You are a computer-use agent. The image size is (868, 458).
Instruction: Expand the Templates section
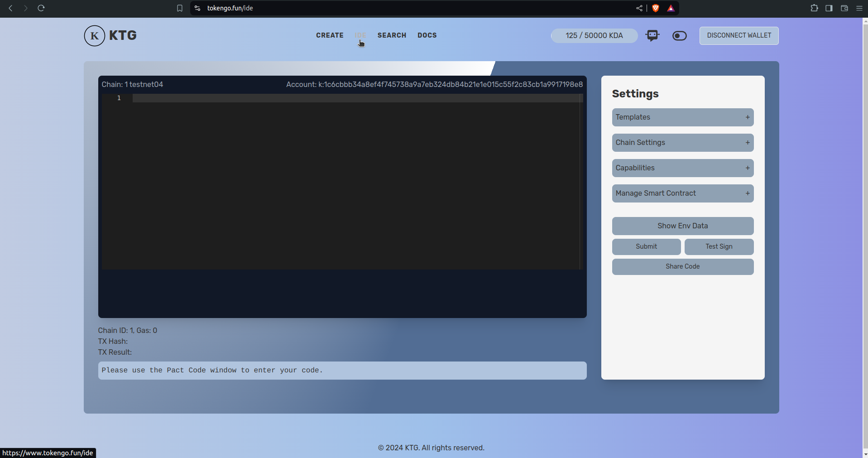(682, 117)
